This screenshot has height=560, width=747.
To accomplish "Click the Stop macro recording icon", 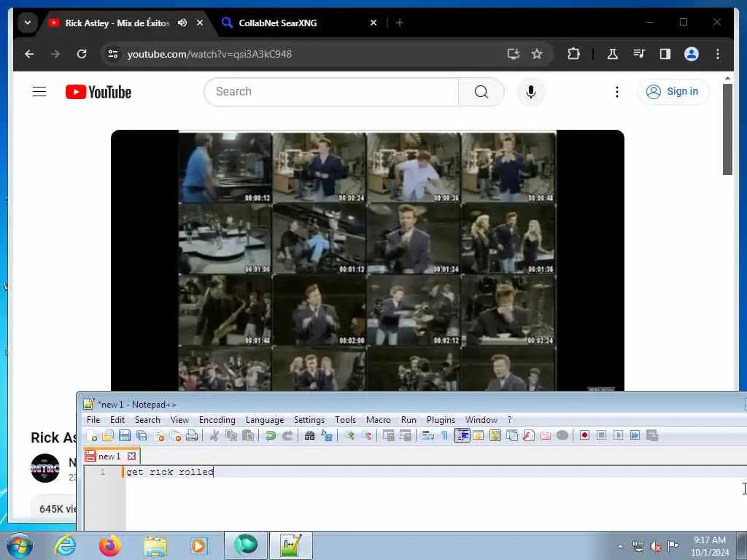I will pyautogui.click(x=601, y=436).
